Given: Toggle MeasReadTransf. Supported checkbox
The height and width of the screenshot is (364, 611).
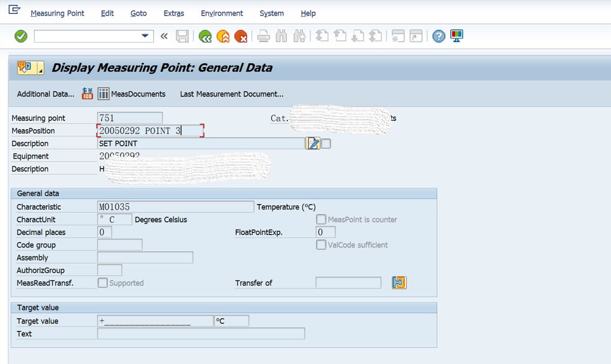Looking at the screenshot, I should click(102, 283).
